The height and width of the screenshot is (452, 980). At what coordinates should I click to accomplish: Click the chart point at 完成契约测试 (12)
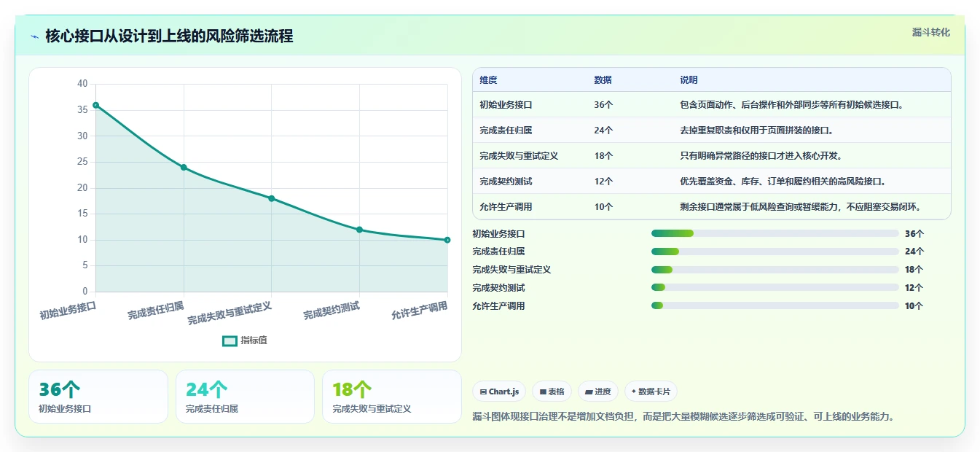click(359, 230)
